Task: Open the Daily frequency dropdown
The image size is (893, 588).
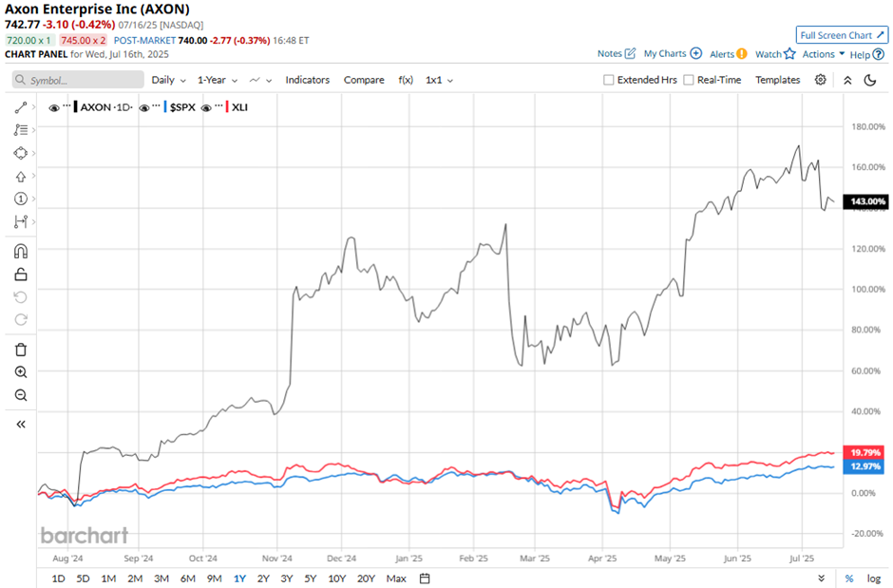Action: (168, 80)
